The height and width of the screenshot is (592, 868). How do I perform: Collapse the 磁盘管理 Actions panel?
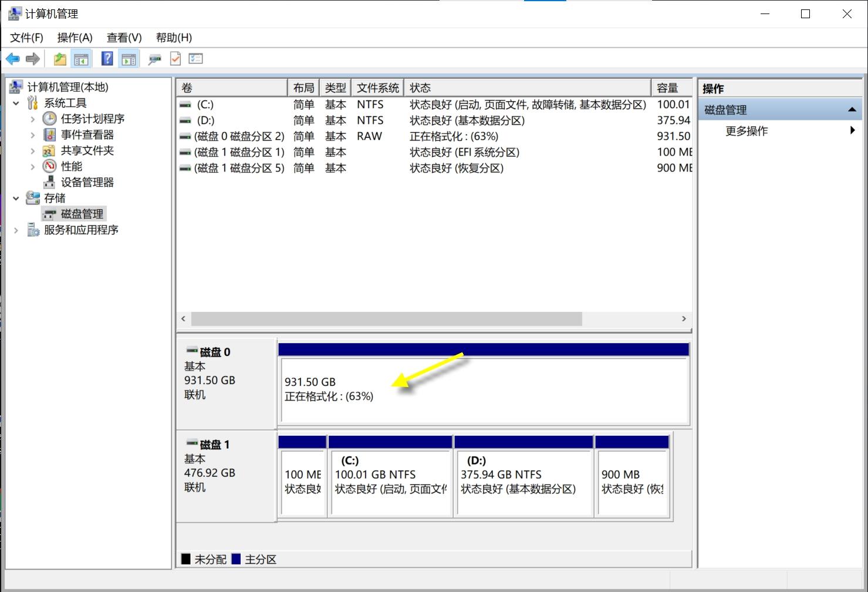(x=852, y=109)
